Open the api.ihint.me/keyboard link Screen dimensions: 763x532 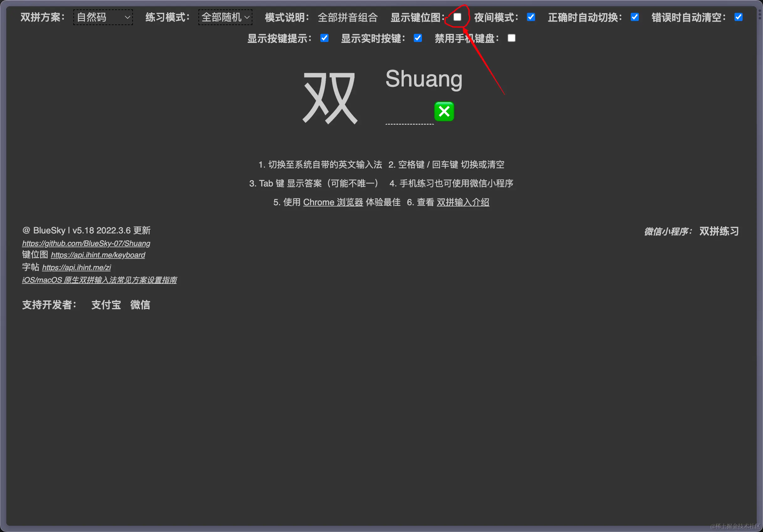[x=98, y=255]
